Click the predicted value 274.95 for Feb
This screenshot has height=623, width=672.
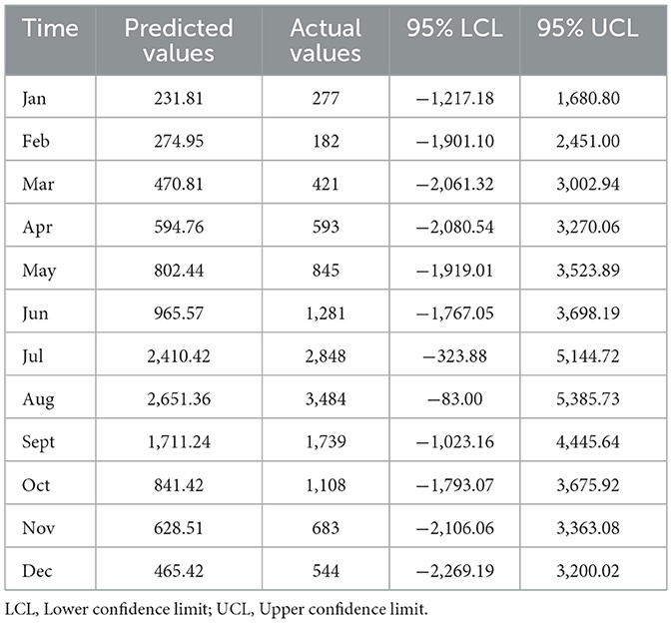pos(178,141)
